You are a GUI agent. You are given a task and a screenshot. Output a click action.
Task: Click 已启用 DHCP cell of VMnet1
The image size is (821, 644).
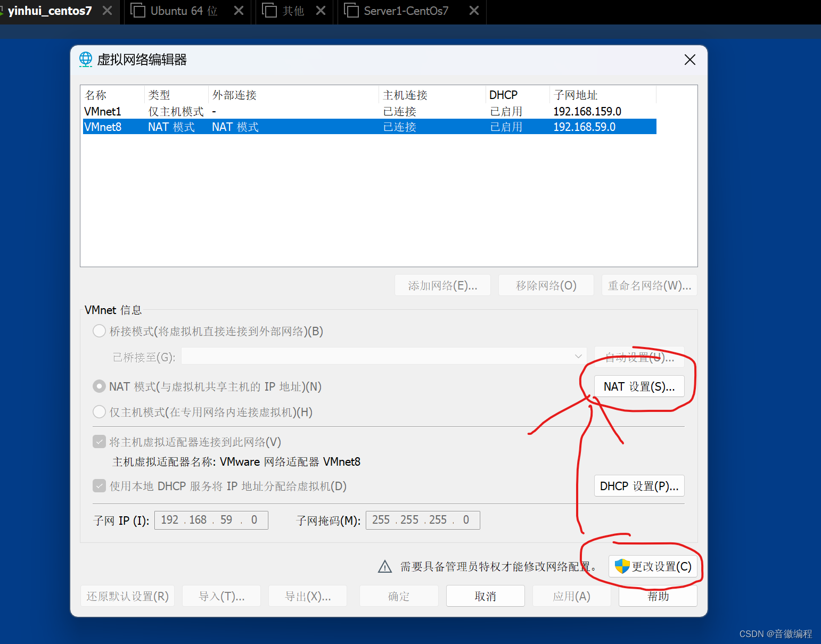(506, 111)
